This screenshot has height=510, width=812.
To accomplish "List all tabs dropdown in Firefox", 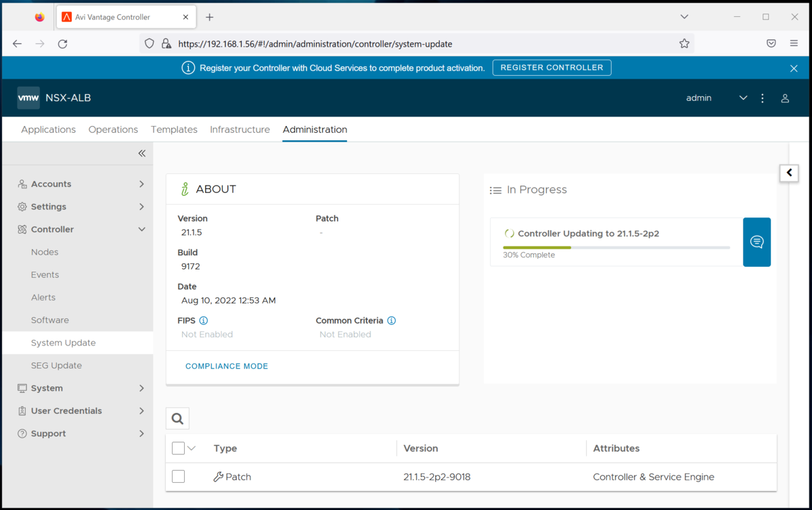I will click(x=685, y=17).
